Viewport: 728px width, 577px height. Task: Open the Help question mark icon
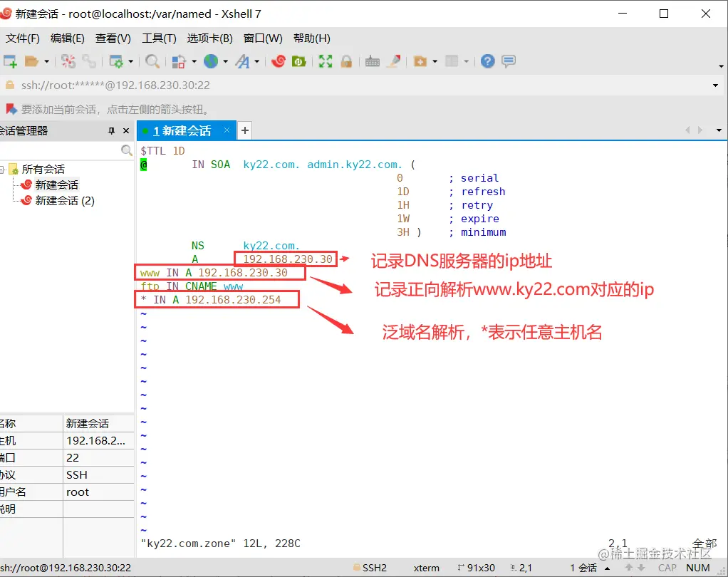[487, 61]
